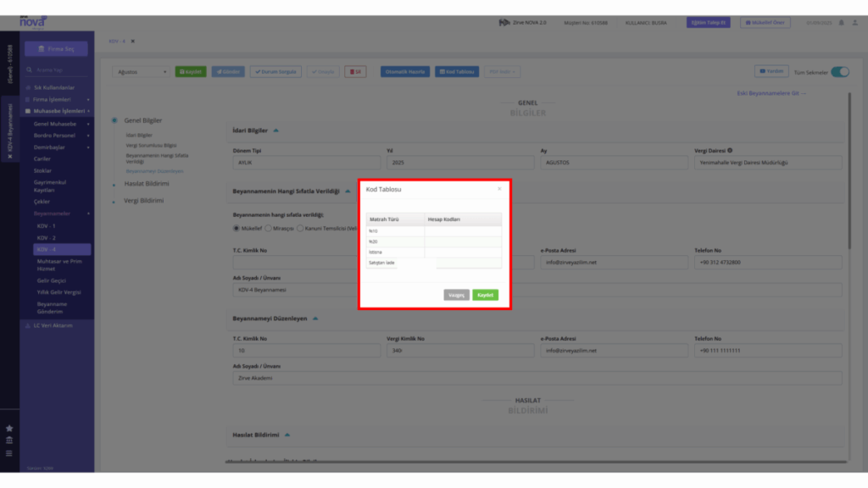Open the Firma Seç button
868x488 pixels.
[56, 48]
